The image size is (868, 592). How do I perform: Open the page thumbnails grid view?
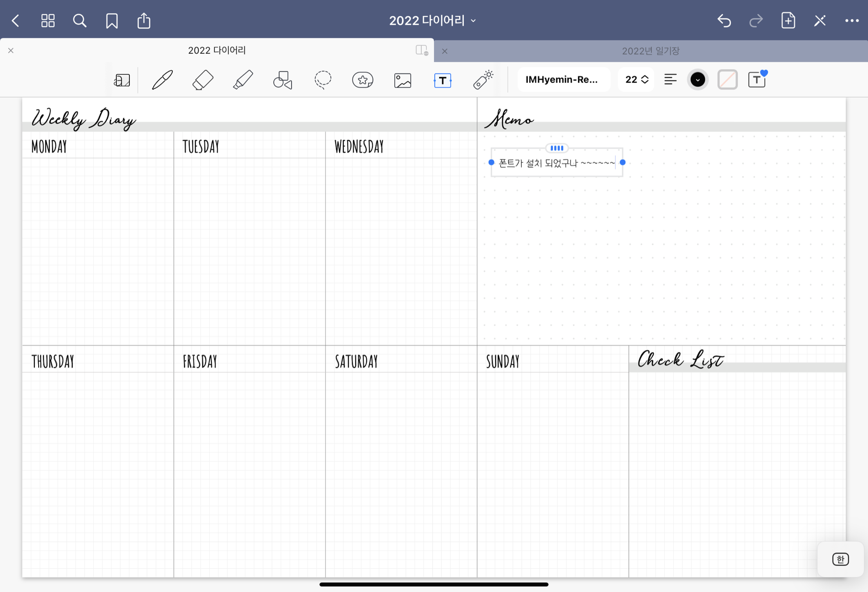(48, 20)
